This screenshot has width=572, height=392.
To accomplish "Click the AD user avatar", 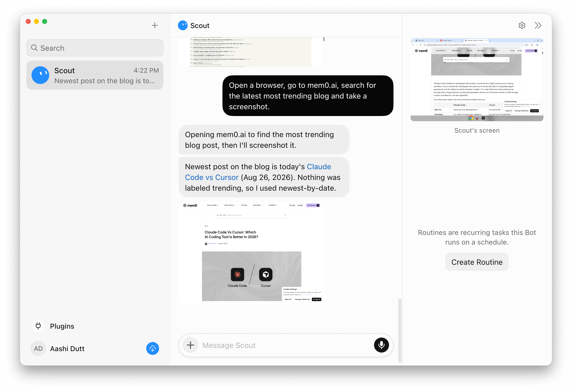I will (x=38, y=348).
